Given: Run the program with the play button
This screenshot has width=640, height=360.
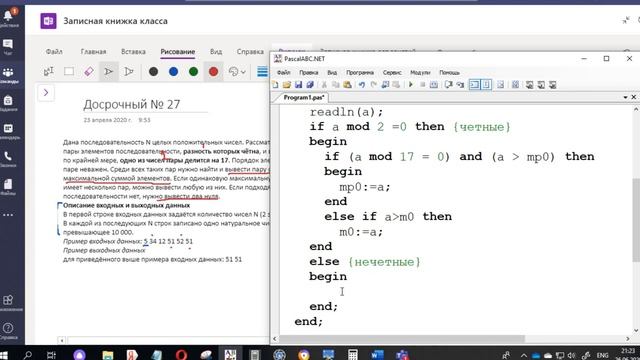Looking at the screenshot, I should (x=411, y=84).
